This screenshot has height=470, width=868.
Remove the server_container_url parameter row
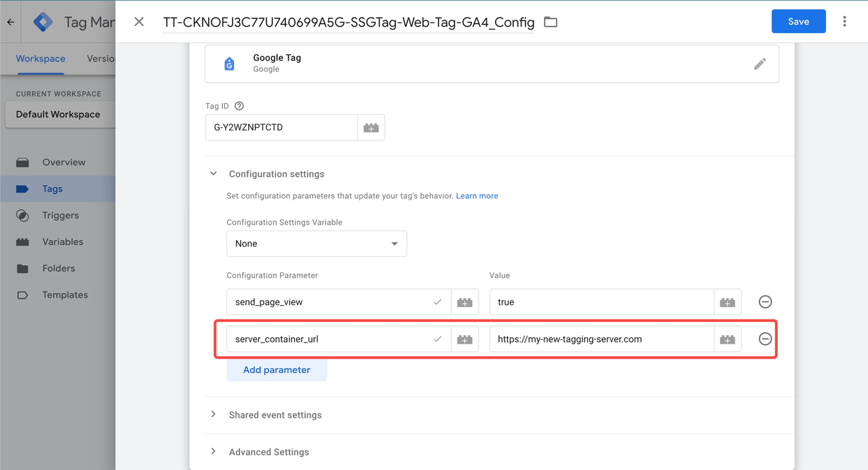[x=765, y=338]
